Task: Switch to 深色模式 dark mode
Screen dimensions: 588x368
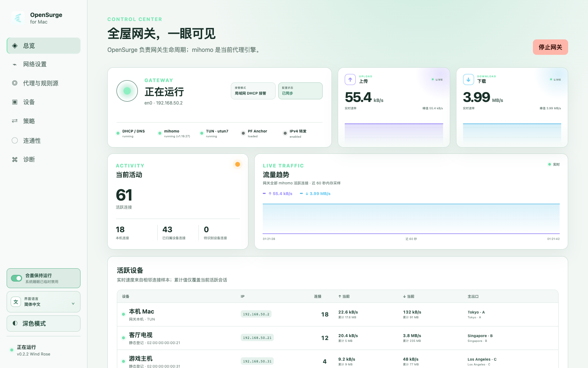Action: (x=43, y=323)
